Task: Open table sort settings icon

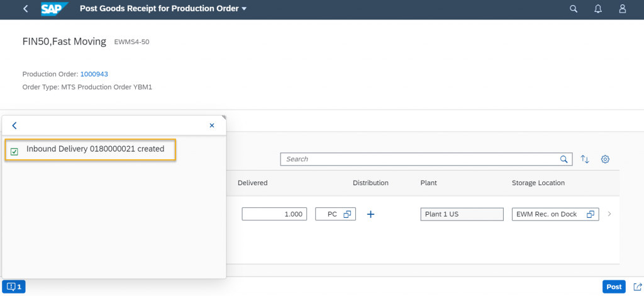Action: pos(585,159)
